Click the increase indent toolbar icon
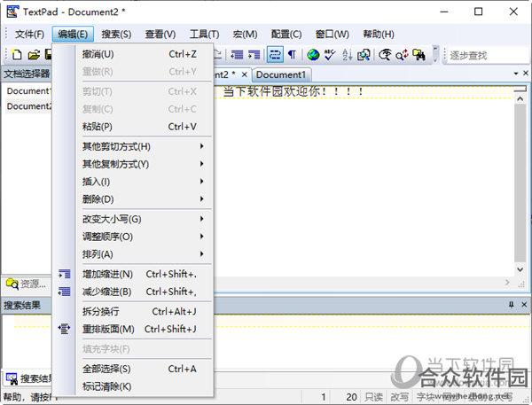Screen dimensions: 532x405 [x=254, y=55]
